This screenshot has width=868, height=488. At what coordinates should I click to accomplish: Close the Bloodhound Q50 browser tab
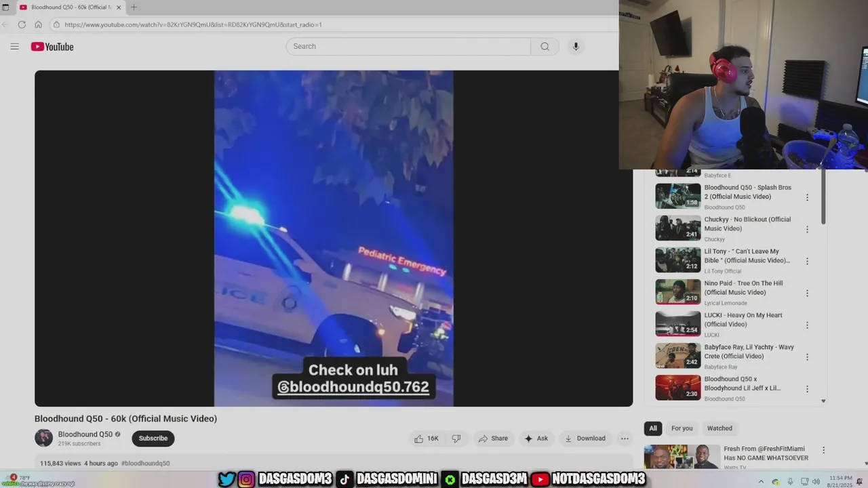(119, 7)
